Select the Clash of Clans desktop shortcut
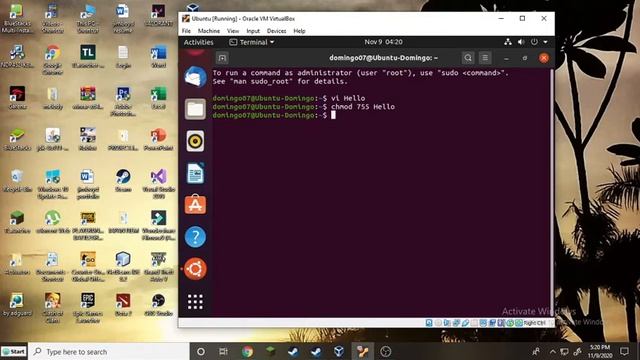The height and width of the screenshot is (360, 640). [x=52, y=308]
